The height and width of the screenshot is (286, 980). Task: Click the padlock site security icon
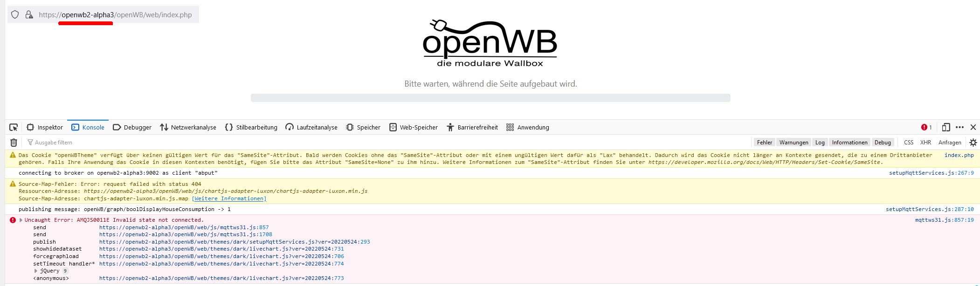(29, 14)
